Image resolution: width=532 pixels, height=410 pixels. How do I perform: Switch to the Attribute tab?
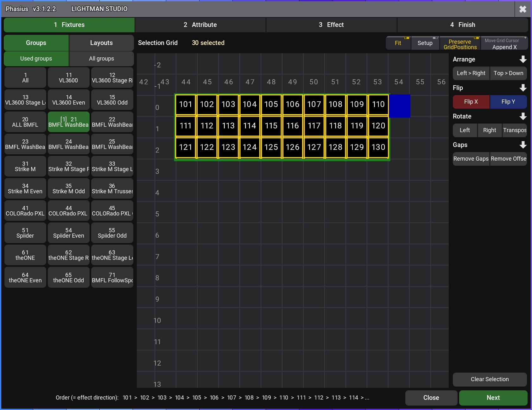pyautogui.click(x=200, y=25)
